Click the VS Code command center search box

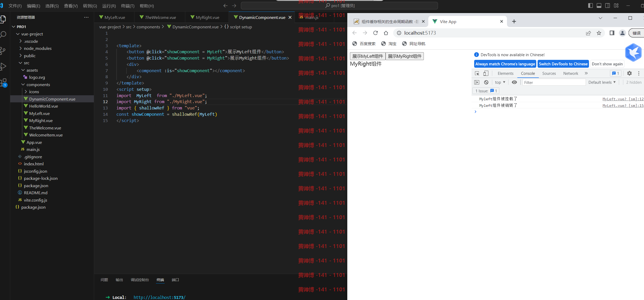click(339, 6)
